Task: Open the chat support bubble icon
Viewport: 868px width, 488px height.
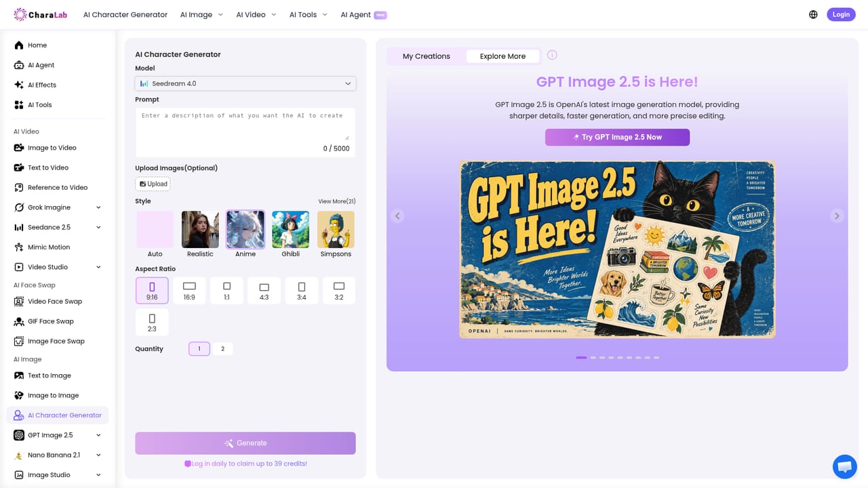Action: 844,466
